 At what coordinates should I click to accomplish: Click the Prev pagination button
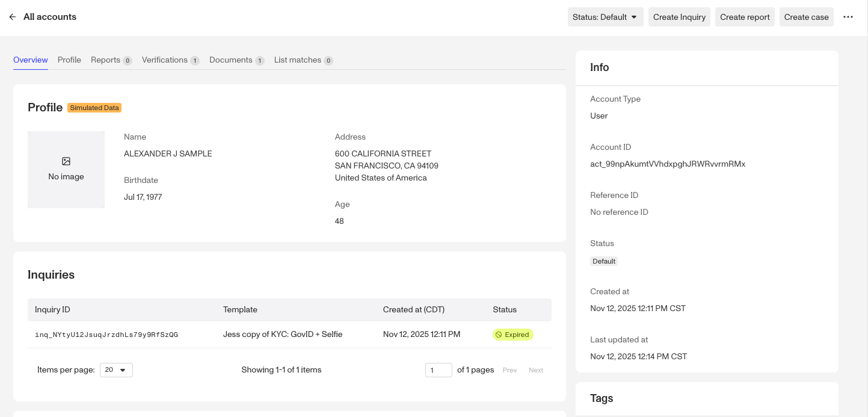point(509,370)
